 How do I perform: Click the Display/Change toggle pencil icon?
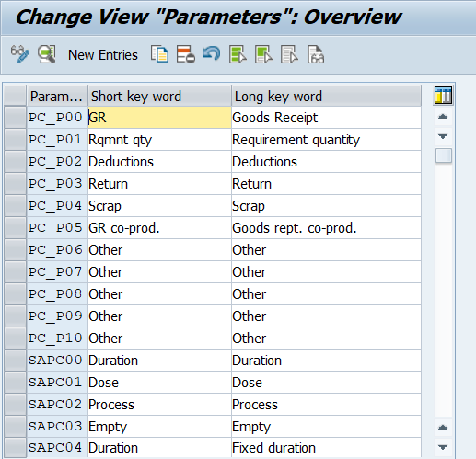(20, 54)
